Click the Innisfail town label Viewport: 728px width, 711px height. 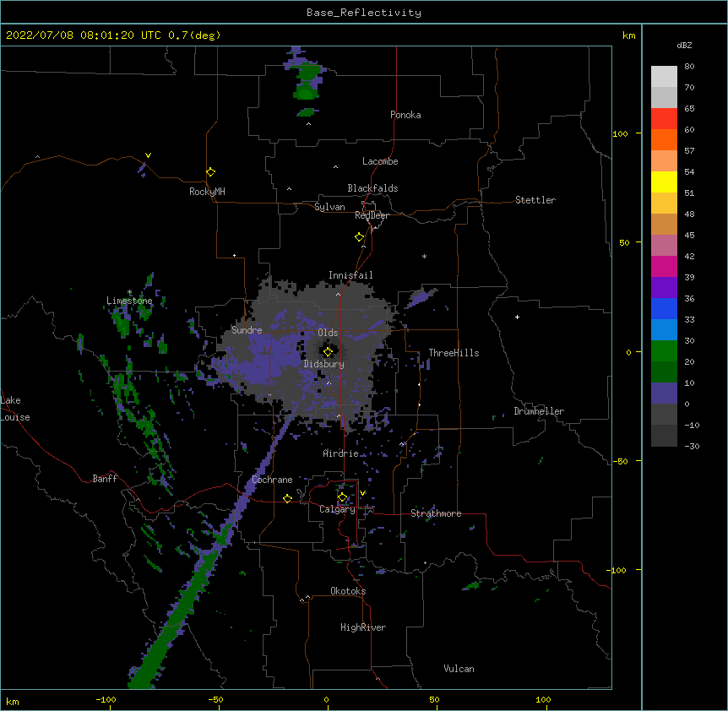point(350,275)
